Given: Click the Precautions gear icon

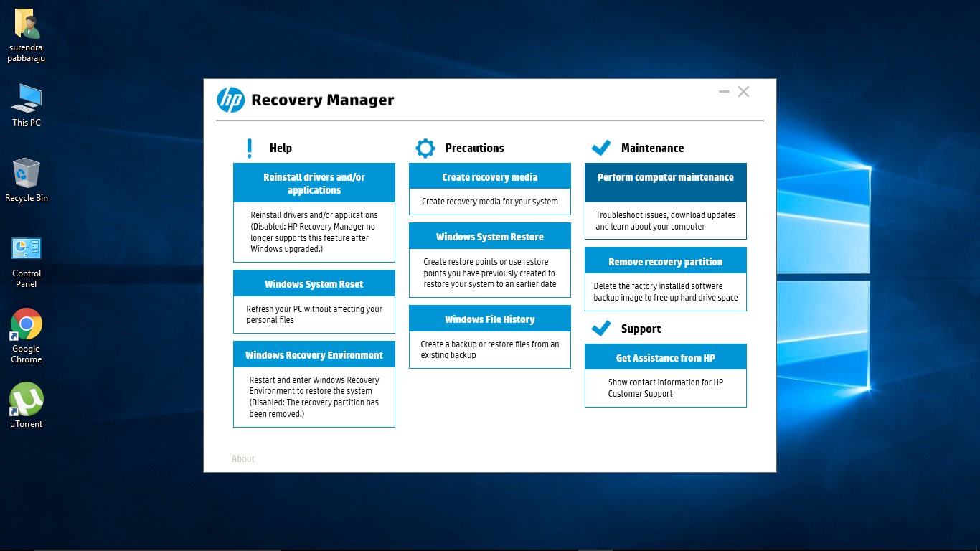Looking at the screenshot, I should [425, 149].
